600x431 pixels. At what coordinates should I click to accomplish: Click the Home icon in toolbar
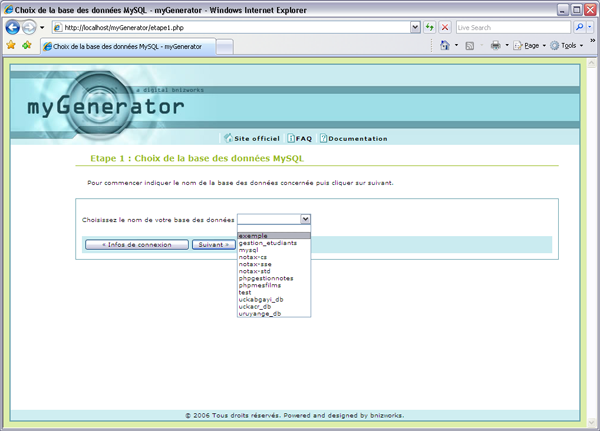[x=444, y=46]
